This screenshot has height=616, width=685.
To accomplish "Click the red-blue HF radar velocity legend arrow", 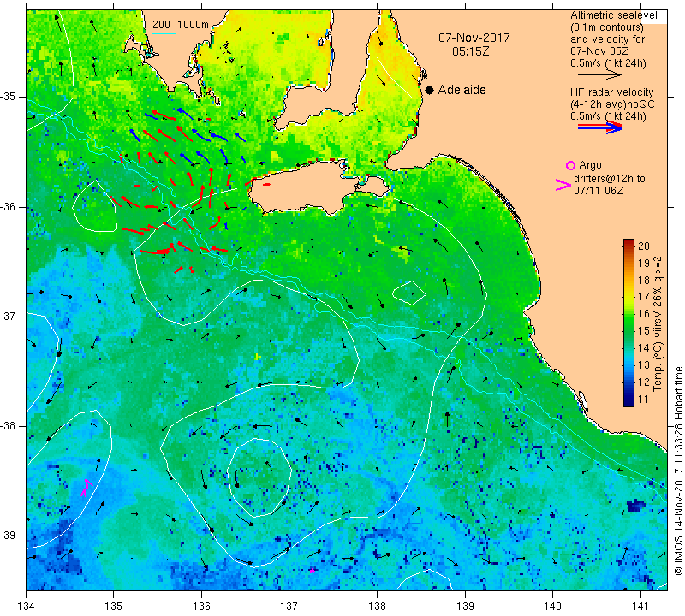I will coord(599,127).
